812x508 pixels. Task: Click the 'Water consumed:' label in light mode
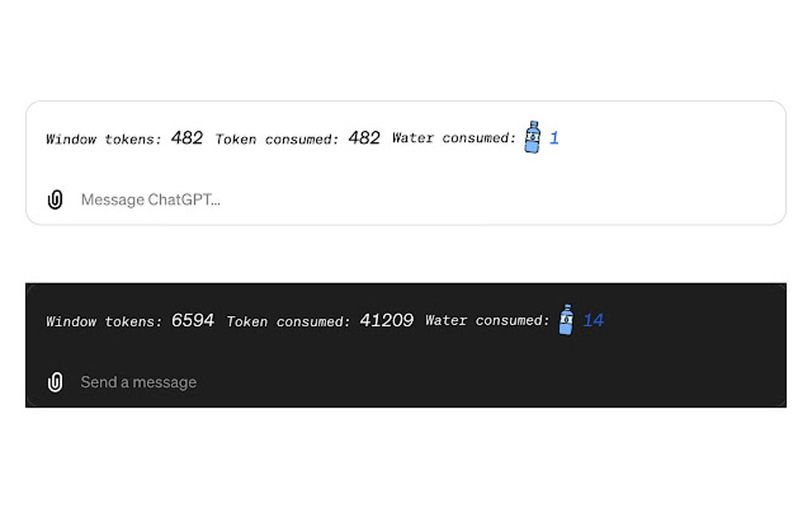pyautogui.click(x=454, y=138)
